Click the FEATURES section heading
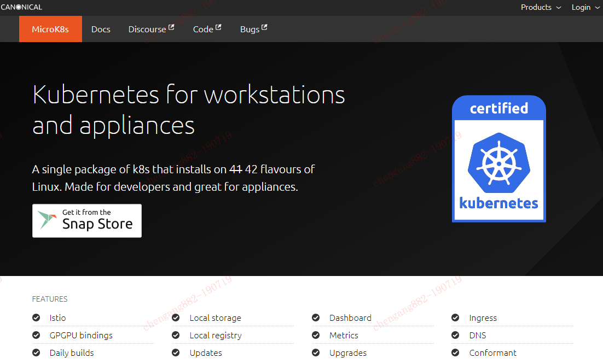Screen dimensions: 603x364 coord(50,299)
